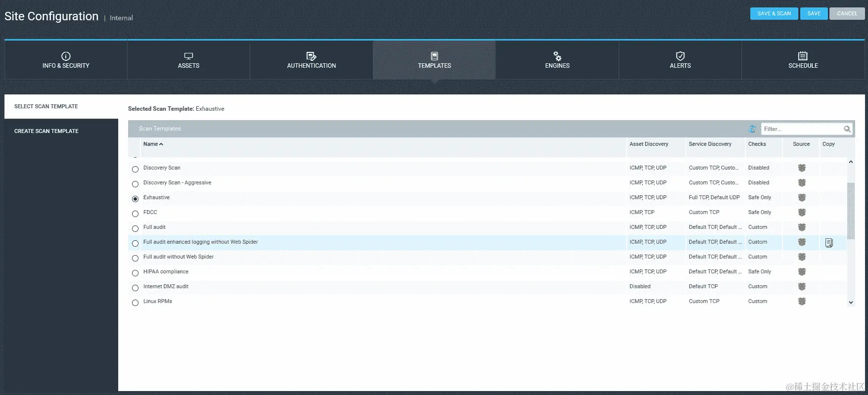This screenshot has height=395, width=868.
Task: Select the FDCC radio button
Action: pyautogui.click(x=135, y=214)
